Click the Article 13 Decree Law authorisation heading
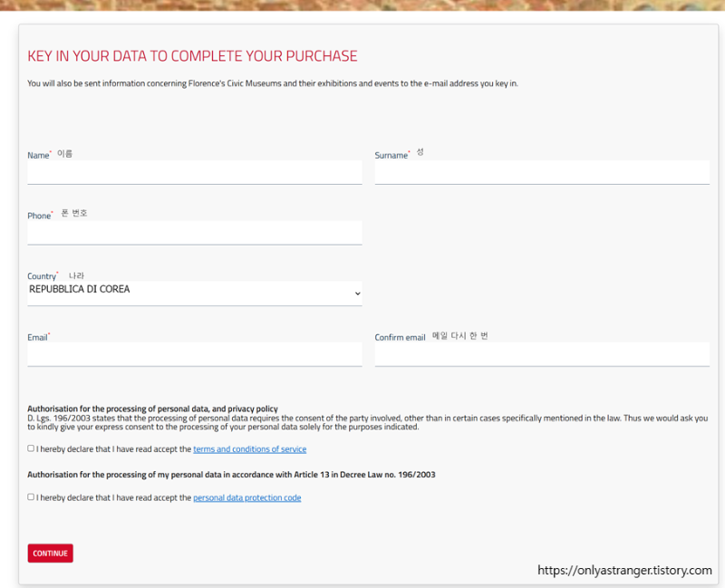This screenshot has width=725, height=588. (x=231, y=475)
